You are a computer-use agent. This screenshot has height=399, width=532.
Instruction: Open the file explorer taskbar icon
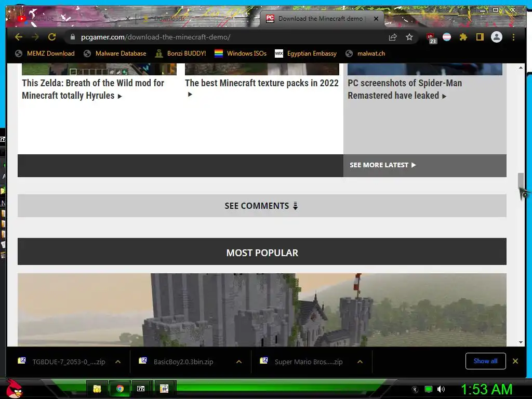click(97, 389)
